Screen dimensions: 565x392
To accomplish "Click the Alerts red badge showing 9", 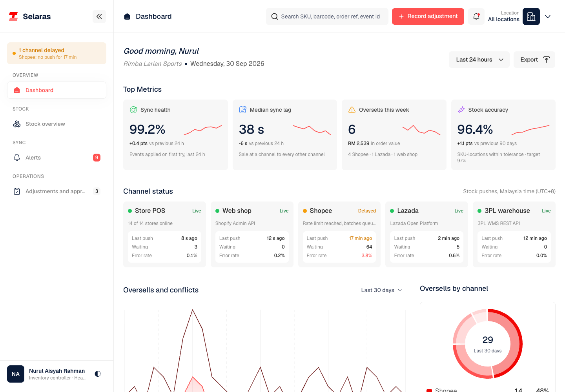I will pos(97,158).
